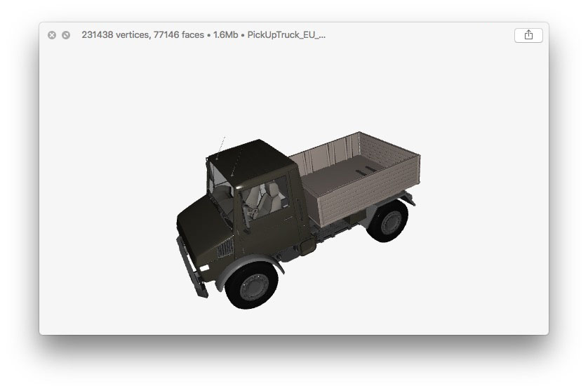Image resolution: width=588 pixels, height=391 pixels.
Task: Click the vertices and faces count text
Action: tap(143, 35)
